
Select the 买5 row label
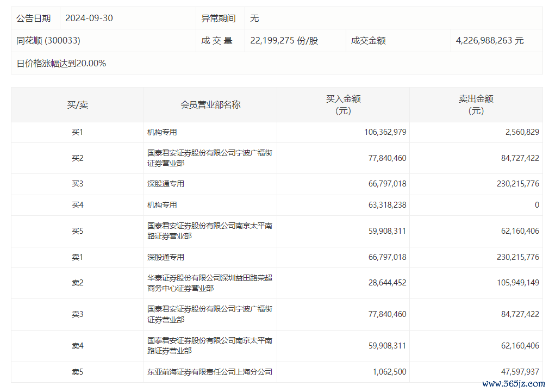click(77, 231)
